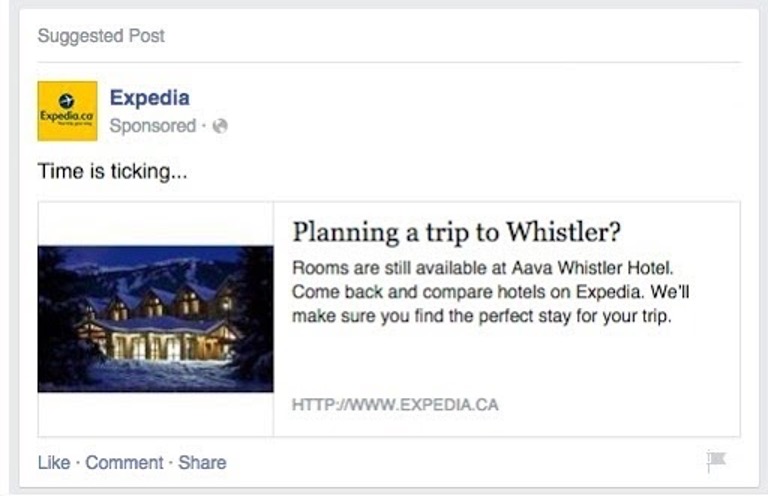Click the "perfect stay for your trip" line
Screen dimensions: 768x496
coord(560,317)
